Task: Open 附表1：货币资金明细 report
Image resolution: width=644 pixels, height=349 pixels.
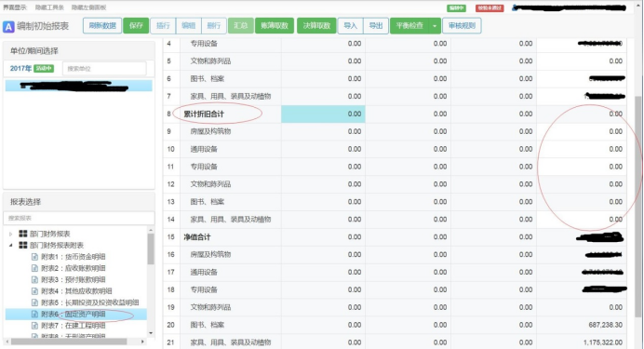Action: click(74, 257)
